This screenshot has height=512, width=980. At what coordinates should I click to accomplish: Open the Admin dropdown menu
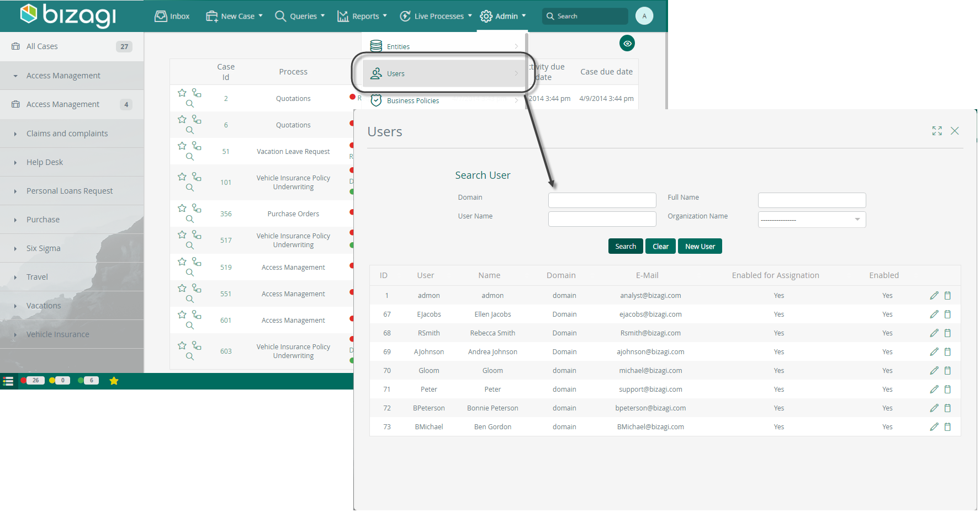(x=503, y=16)
